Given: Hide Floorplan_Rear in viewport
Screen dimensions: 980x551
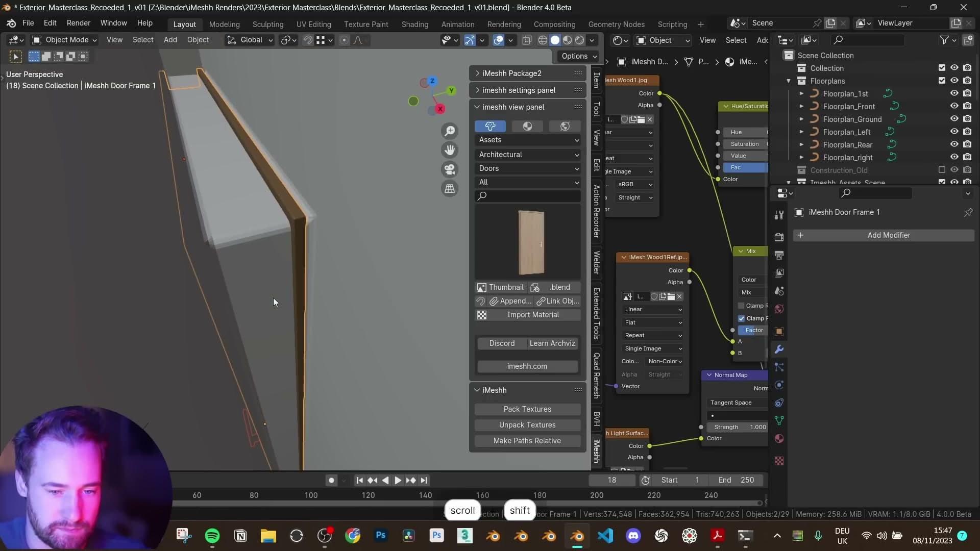Looking at the screenshot, I should pos(954,144).
